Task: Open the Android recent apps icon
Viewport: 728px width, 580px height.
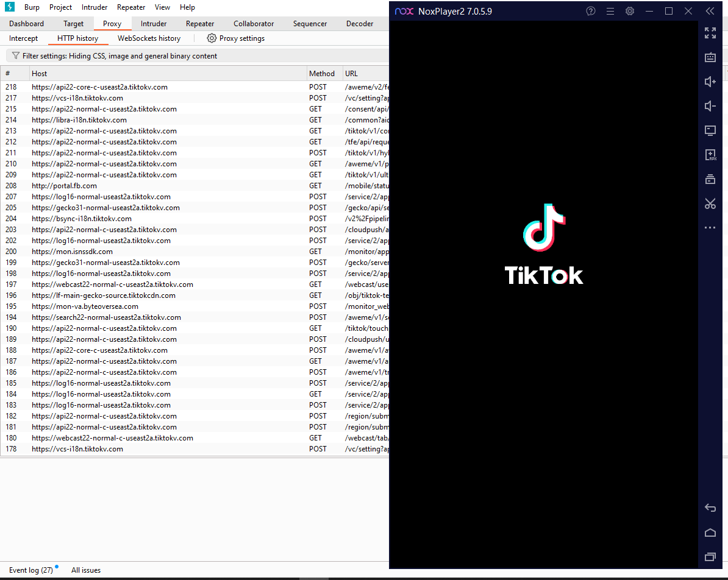Action: [x=710, y=557]
